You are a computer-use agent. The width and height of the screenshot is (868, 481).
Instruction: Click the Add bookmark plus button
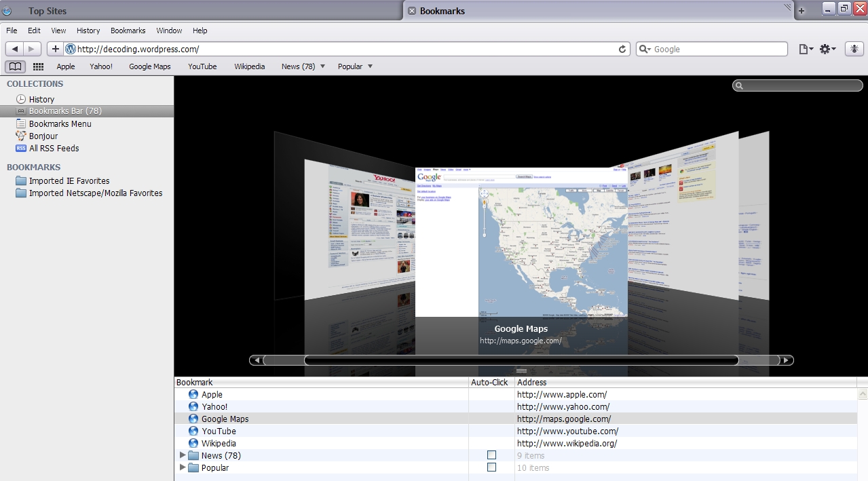(x=55, y=49)
